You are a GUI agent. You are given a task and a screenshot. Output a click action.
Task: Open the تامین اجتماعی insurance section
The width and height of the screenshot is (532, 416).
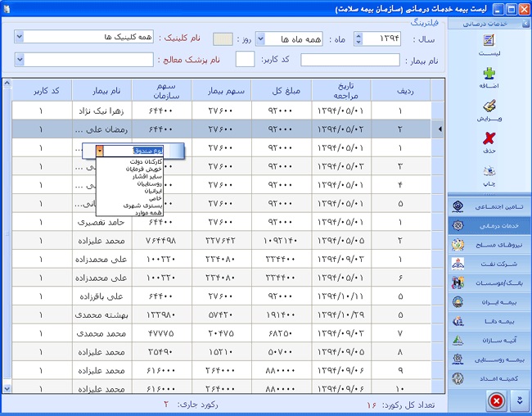(x=489, y=206)
